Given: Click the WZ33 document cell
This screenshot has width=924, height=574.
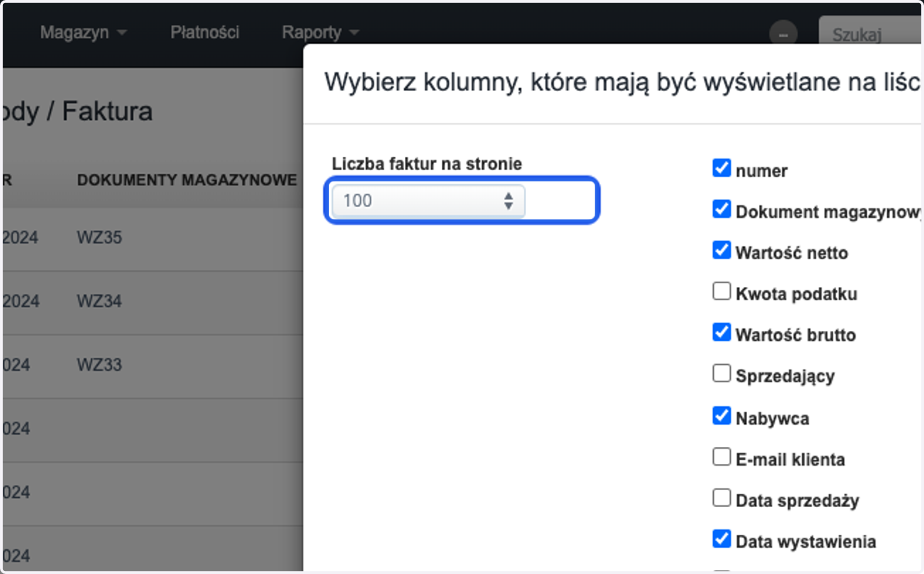Looking at the screenshot, I should (x=99, y=364).
